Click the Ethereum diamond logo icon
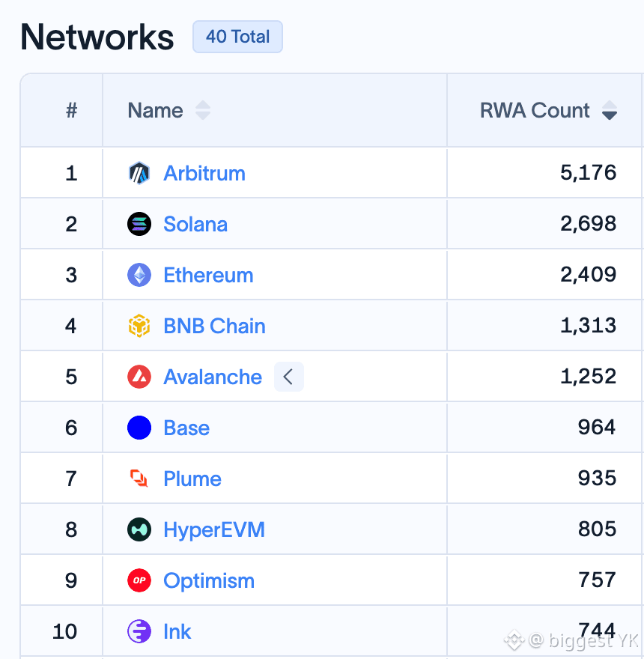This screenshot has width=644, height=659. (x=139, y=275)
